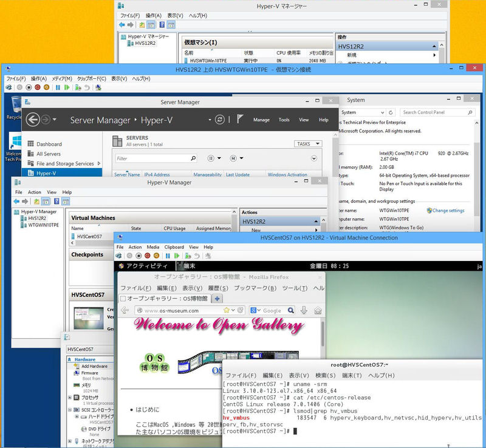The width and height of the screenshot is (486, 448).
Task: Select WTGWIN10TPE in the Hyper-V Manager tree
Action: (43, 225)
